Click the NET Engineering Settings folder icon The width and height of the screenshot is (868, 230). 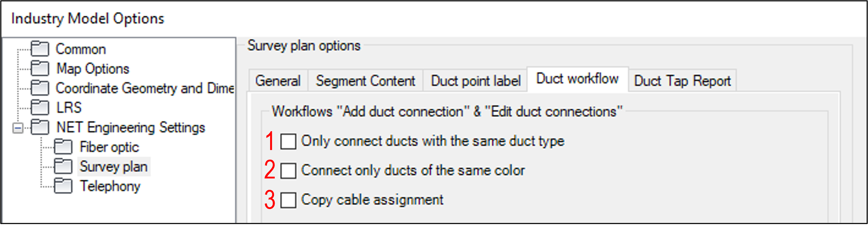(x=40, y=127)
